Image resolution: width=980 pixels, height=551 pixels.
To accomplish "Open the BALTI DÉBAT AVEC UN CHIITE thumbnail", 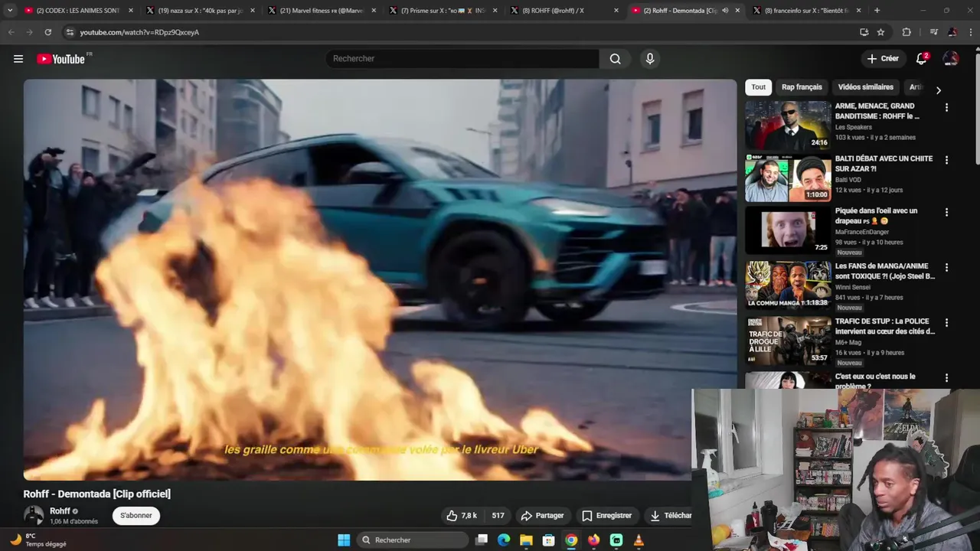I will [x=788, y=178].
